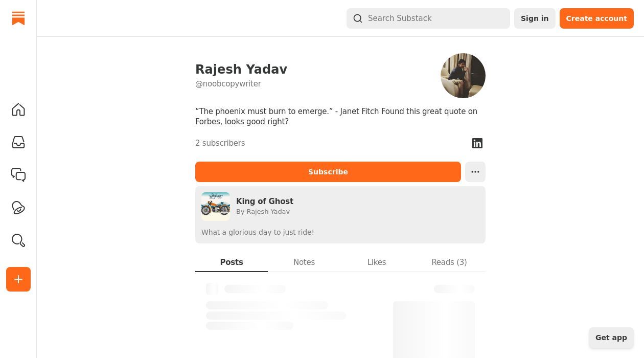Expand the three-dots more options menu
Viewport: 644px width, 358px height.
[475, 172]
